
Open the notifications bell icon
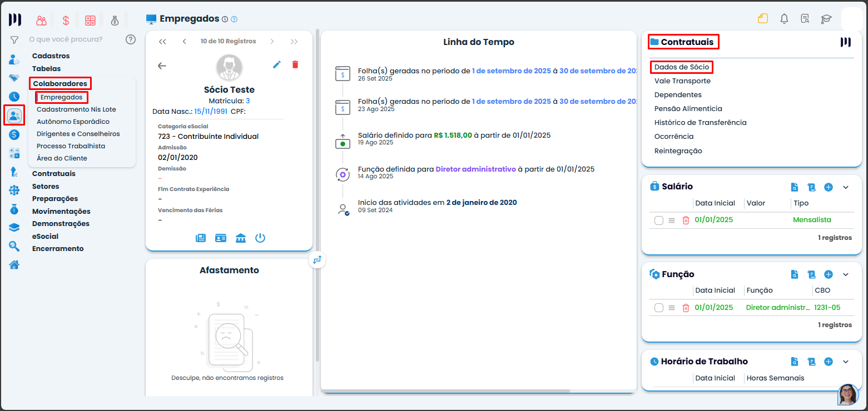(x=784, y=19)
